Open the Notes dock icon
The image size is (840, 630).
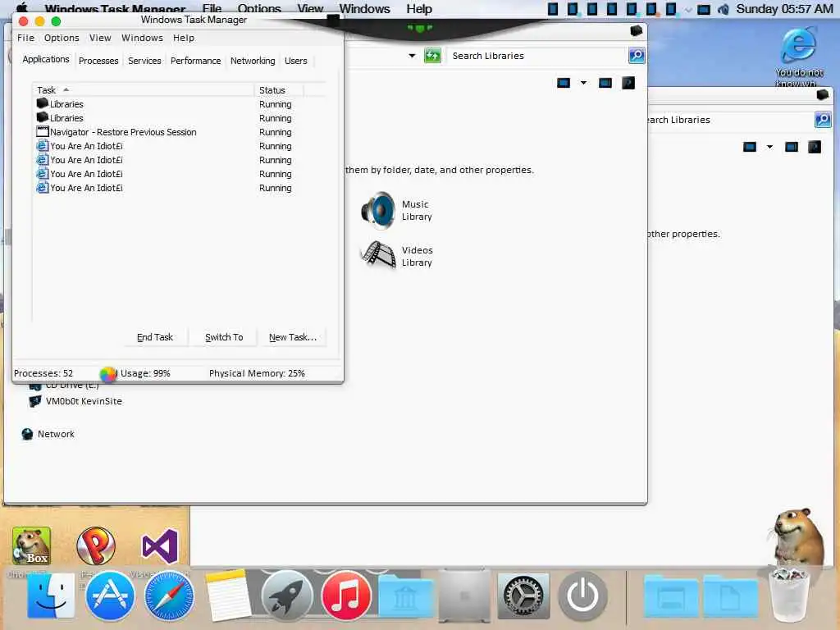point(228,595)
